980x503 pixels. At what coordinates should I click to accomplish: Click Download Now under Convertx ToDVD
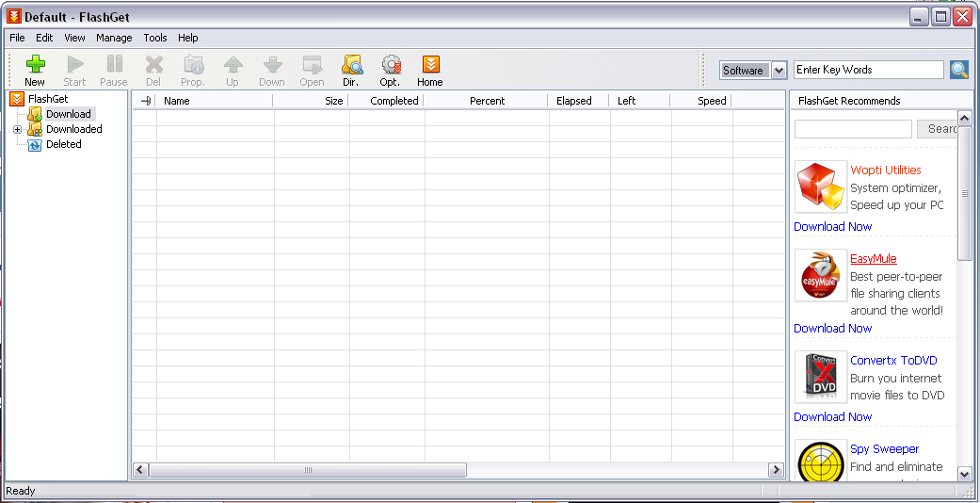tap(832, 416)
